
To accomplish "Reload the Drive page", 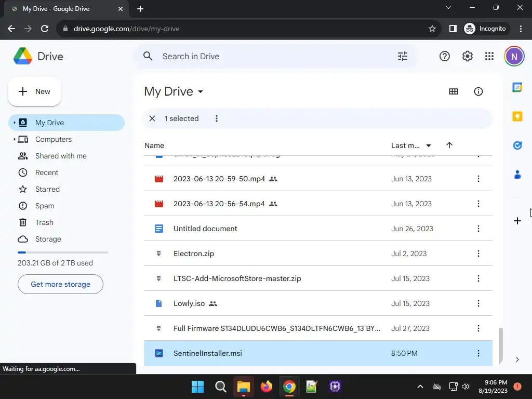I will coord(45,29).
